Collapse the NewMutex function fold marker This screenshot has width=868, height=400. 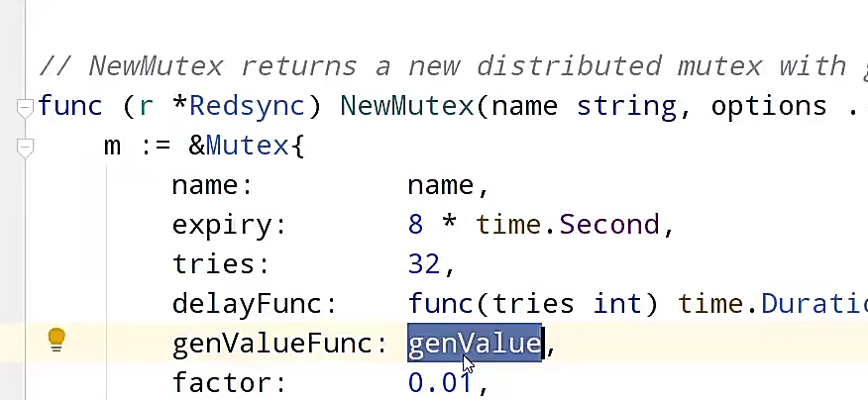pyautogui.click(x=25, y=107)
